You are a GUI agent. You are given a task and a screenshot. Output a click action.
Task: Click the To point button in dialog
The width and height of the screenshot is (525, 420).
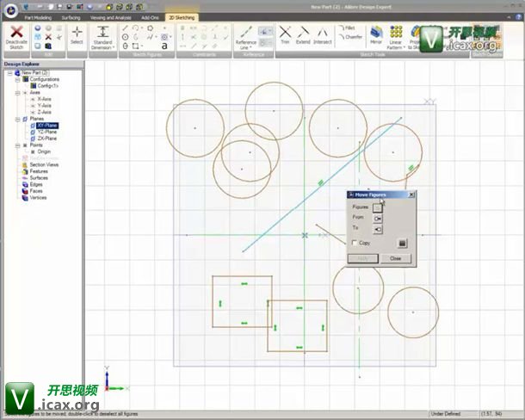pos(378,230)
